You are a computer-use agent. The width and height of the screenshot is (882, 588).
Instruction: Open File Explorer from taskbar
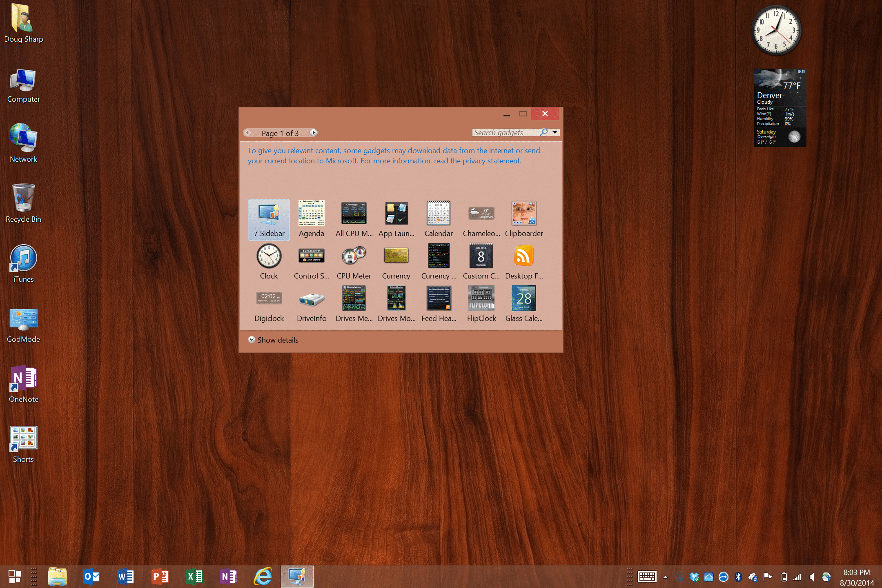point(57,577)
